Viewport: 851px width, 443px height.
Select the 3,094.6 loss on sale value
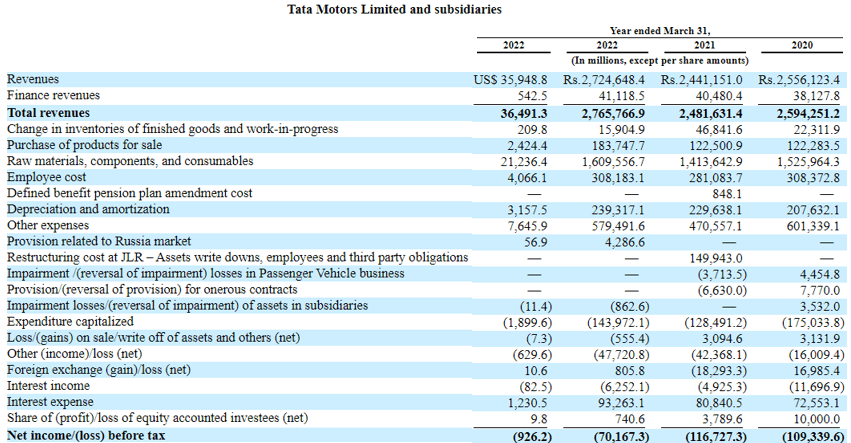(722, 338)
